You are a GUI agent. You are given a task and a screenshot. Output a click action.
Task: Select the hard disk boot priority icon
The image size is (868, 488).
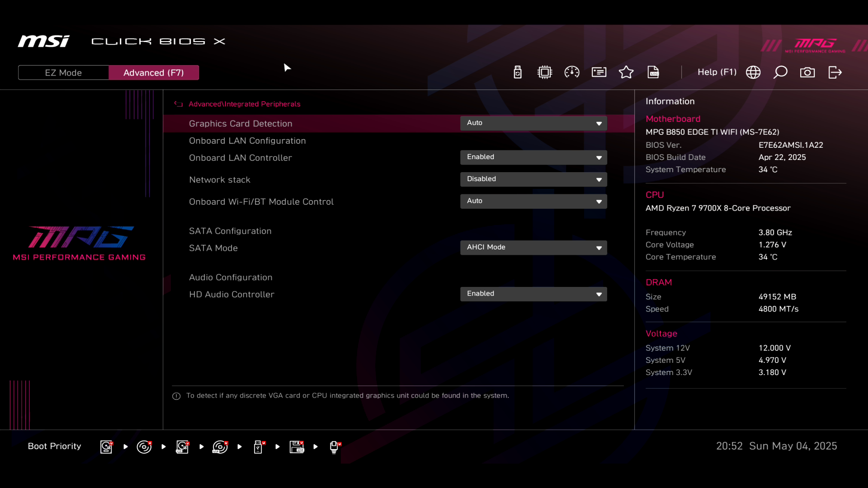pos(106,447)
